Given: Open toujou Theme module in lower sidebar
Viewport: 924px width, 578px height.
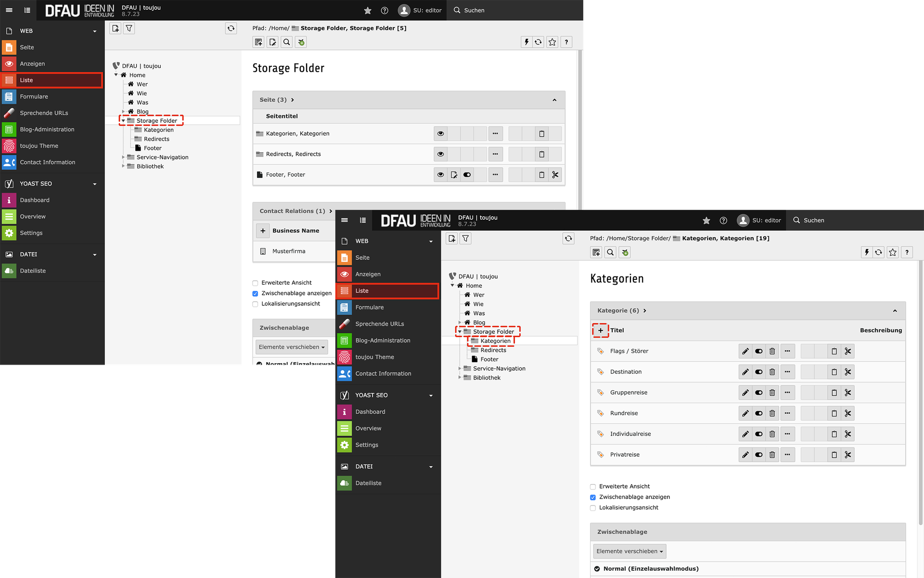Looking at the screenshot, I should (x=374, y=357).
